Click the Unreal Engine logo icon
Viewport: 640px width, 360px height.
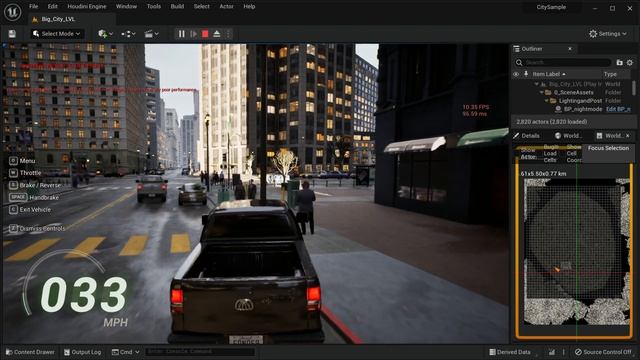coord(12,12)
